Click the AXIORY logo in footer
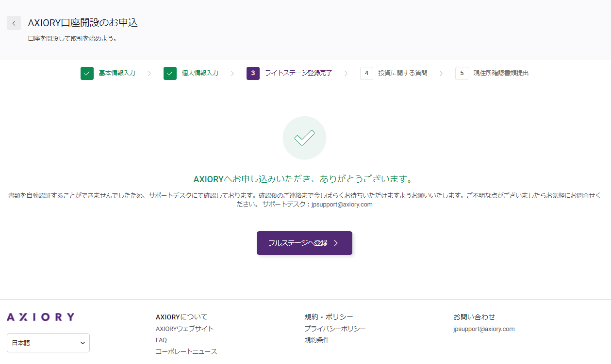 click(x=41, y=317)
